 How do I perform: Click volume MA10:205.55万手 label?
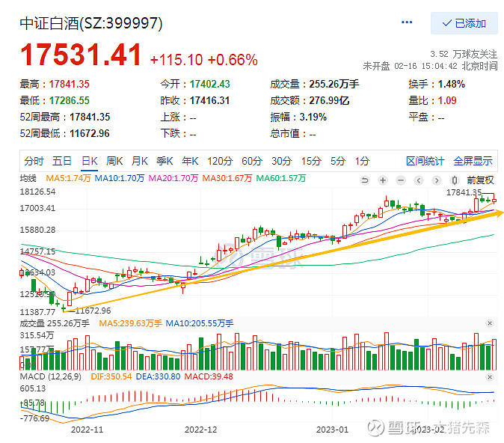(200, 323)
